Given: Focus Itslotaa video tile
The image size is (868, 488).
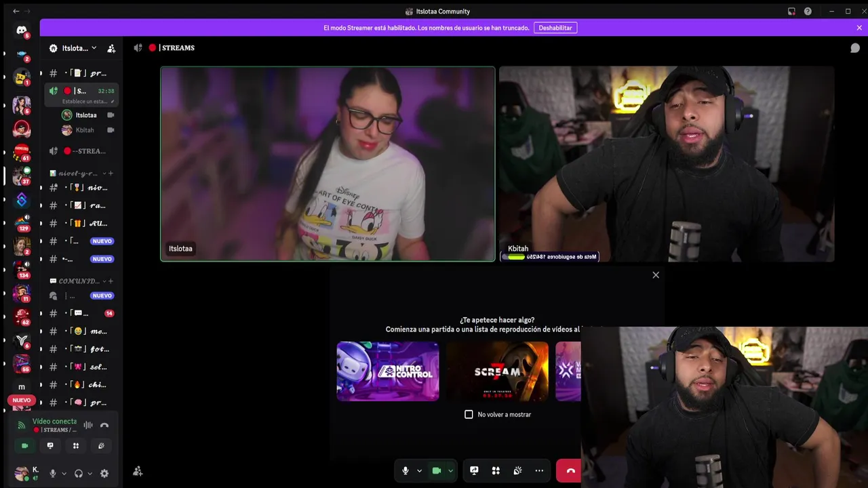Looking at the screenshot, I should 328,163.
